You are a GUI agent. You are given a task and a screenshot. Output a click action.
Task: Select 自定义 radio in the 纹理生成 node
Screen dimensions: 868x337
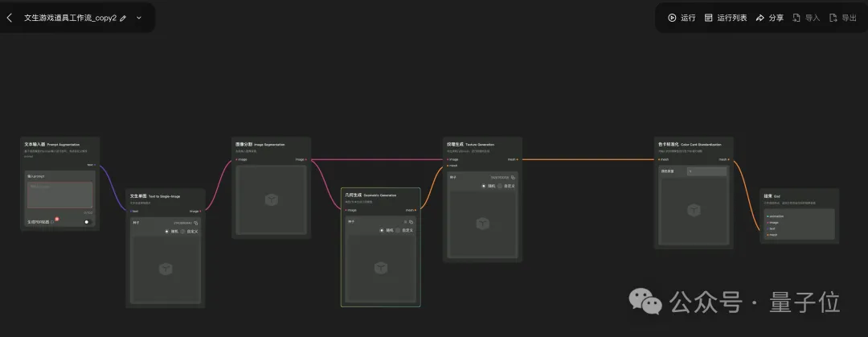point(500,186)
